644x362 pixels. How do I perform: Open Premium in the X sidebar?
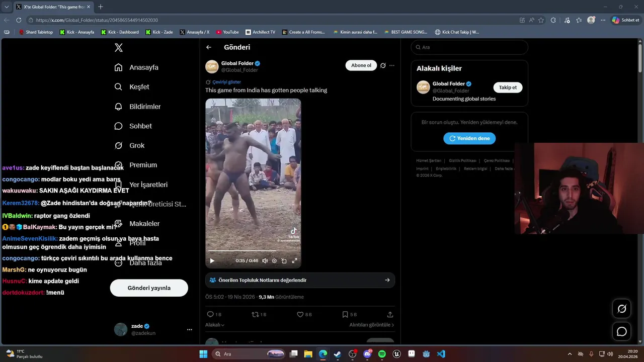[x=135, y=165]
